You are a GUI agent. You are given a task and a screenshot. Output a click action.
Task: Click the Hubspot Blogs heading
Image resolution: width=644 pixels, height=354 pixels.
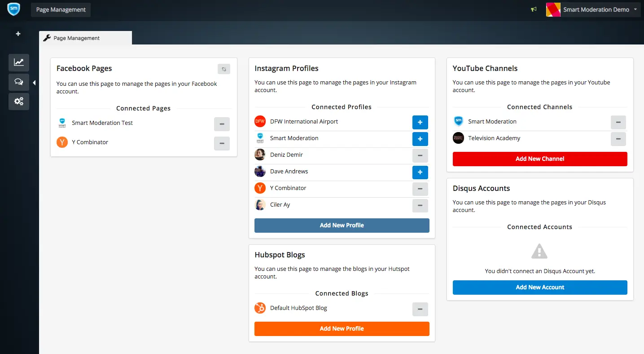pos(280,255)
